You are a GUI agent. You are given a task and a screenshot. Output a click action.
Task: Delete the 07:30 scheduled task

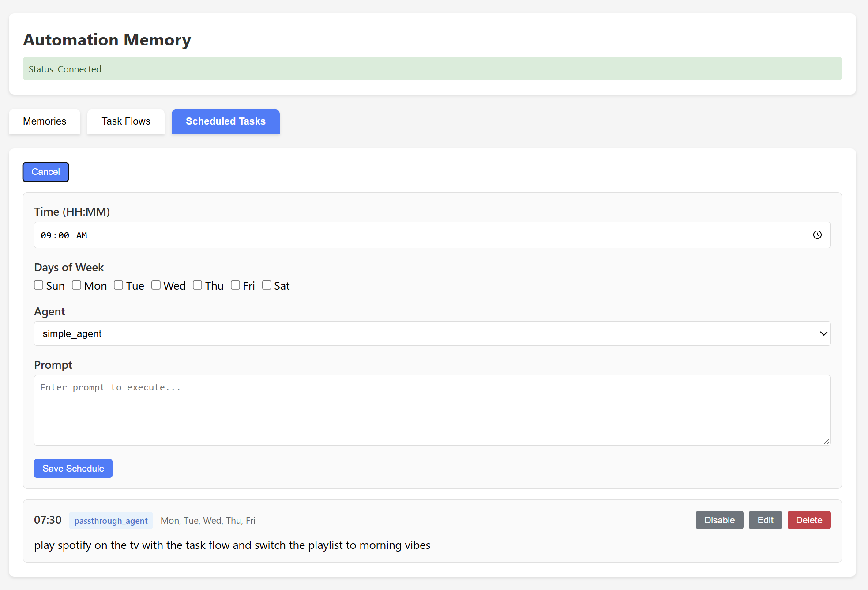coord(809,520)
